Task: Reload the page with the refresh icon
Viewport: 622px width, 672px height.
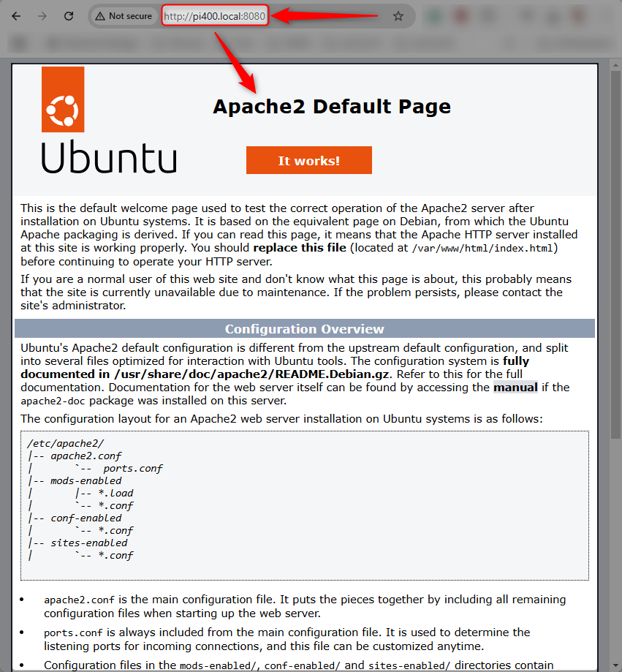Action: tap(69, 16)
